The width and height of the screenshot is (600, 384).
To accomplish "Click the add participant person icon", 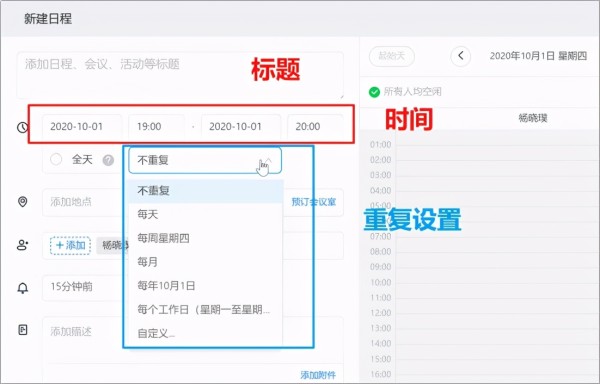I will (23, 245).
